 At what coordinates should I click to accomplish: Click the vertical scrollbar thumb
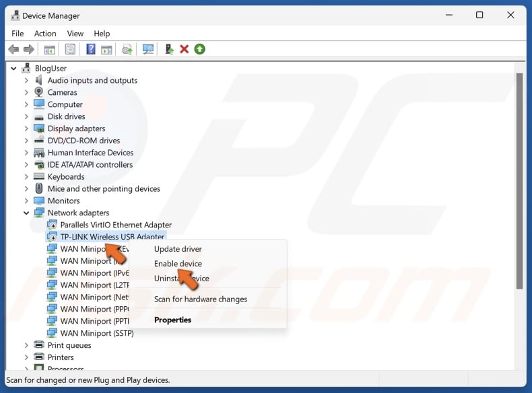pyautogui.click(x=519, y=181)
